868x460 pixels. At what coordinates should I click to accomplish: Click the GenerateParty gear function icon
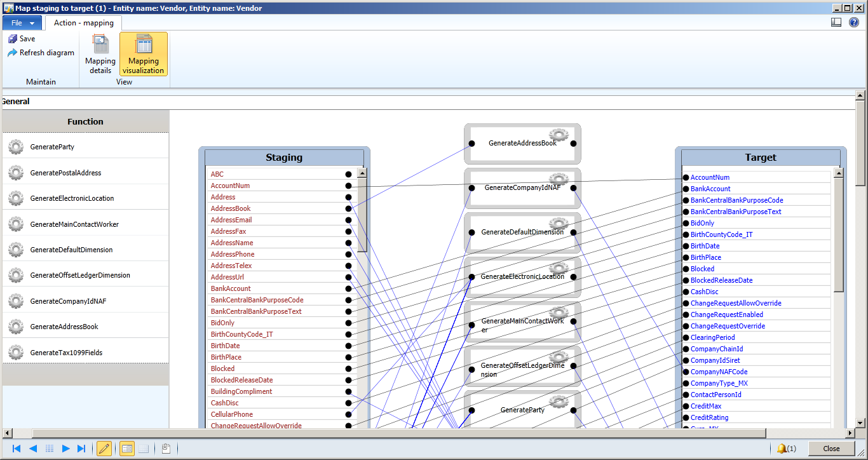click(15, 147)
